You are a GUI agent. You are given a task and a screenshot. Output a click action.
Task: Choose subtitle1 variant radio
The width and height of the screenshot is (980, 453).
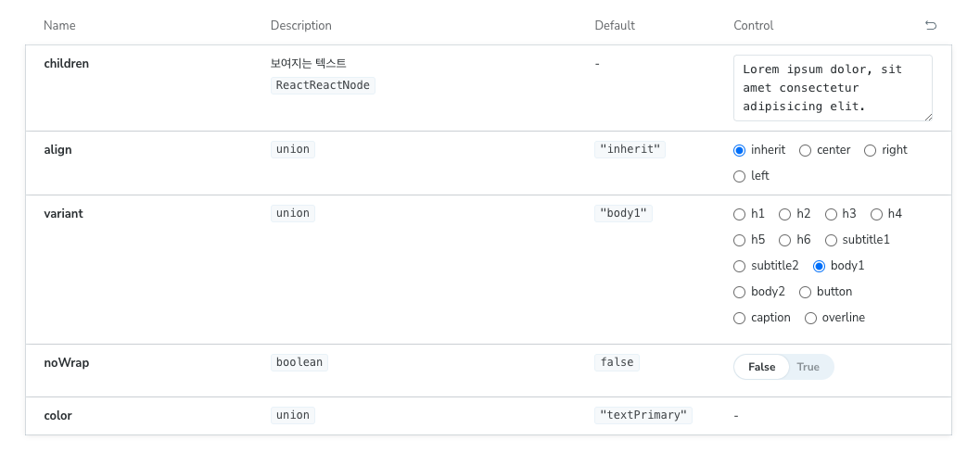pos(831,240)
